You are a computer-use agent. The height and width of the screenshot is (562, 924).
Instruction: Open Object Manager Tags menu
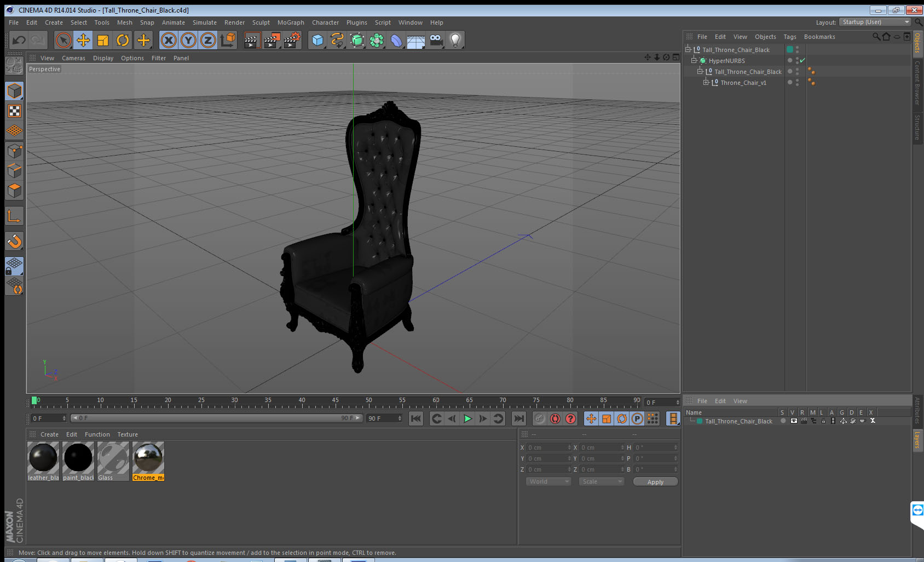(790, 37)
